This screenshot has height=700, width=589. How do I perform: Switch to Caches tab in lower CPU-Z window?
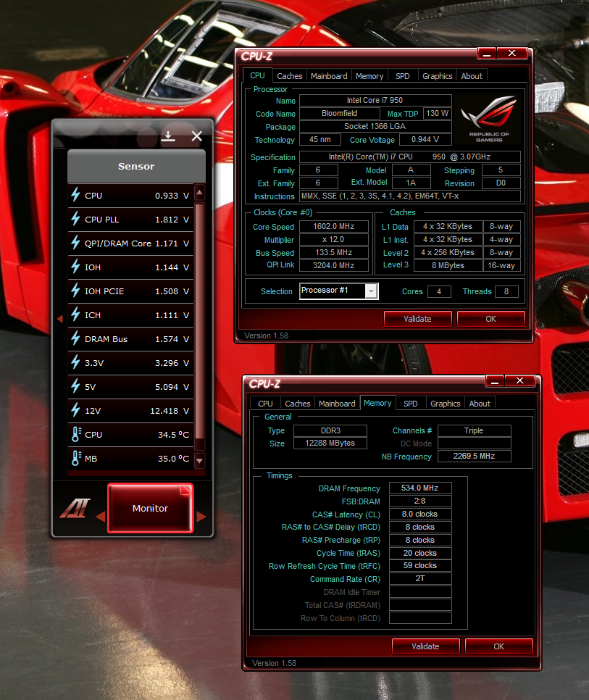[x=298, y=404]
